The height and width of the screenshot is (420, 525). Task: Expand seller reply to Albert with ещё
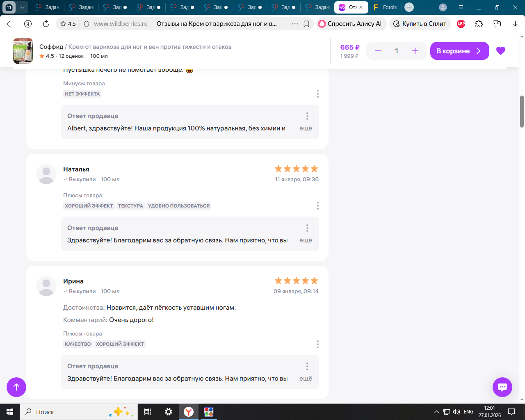pos(306,128)
